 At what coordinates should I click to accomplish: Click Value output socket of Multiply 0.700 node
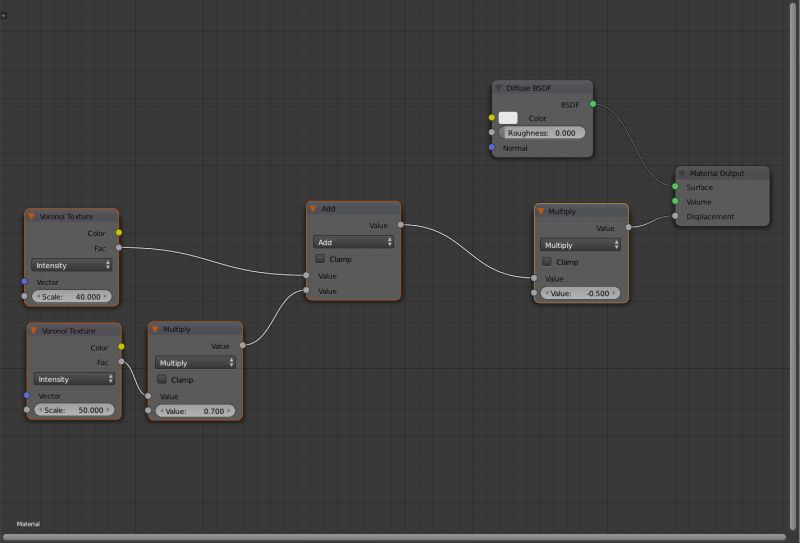243,345
